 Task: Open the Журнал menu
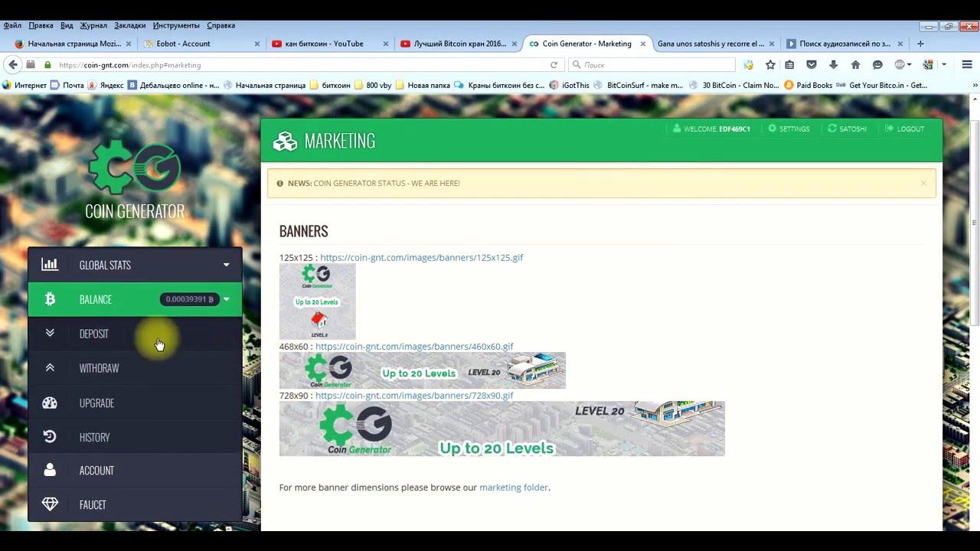(x=93, y=25)
